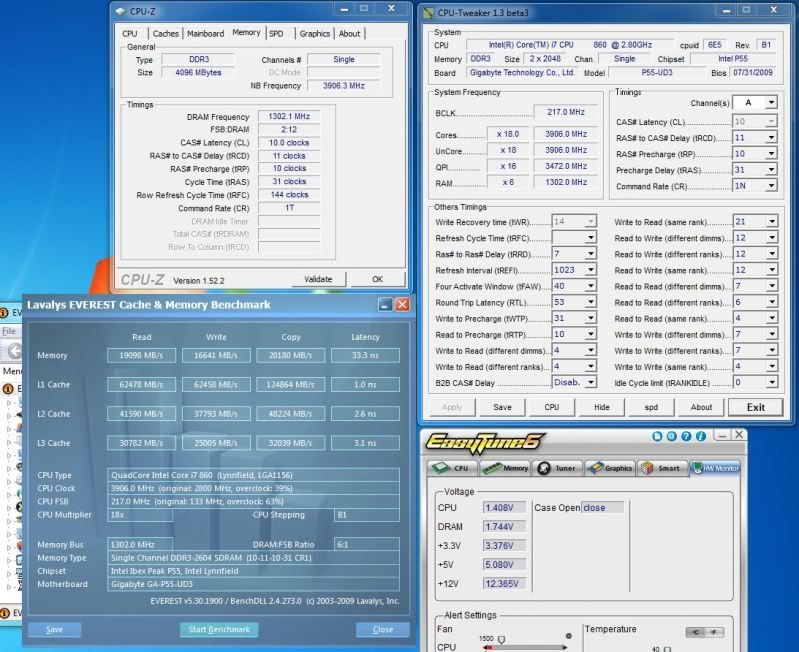Click the CPU-Z title bar icon

point(120,11)
